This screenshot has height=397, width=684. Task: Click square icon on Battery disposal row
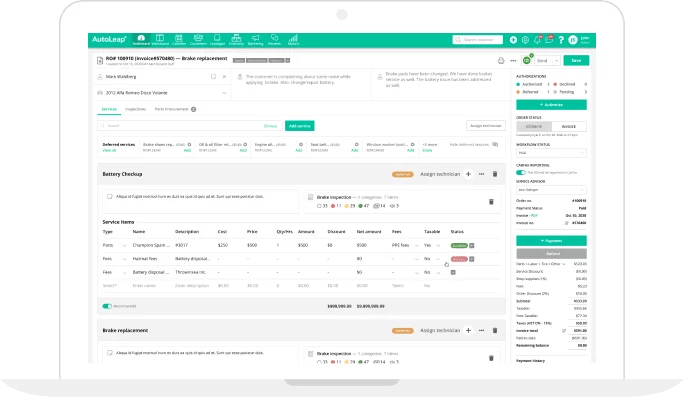453,272
